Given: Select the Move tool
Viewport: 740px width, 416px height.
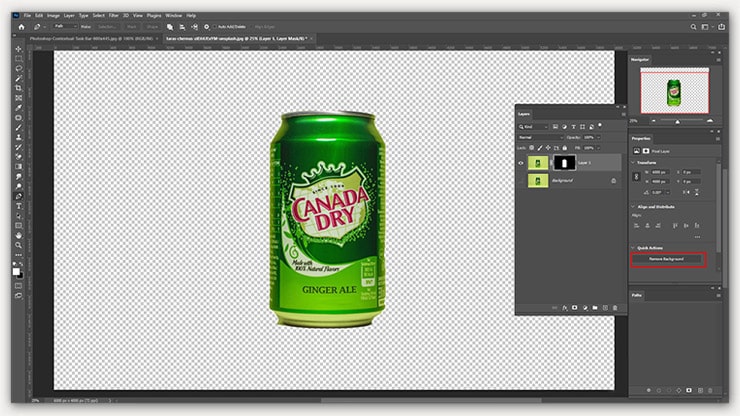Looking at the screenshot, I should coord(18,48).
